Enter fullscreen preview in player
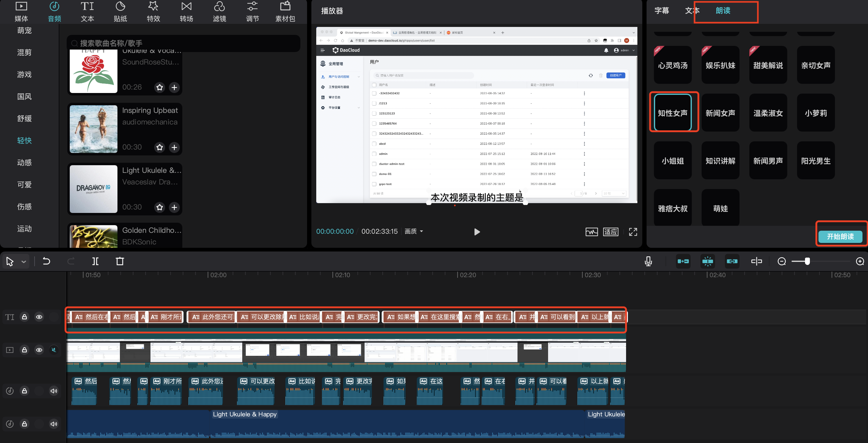Screen dimensions: 868x443 pos(633,232)
